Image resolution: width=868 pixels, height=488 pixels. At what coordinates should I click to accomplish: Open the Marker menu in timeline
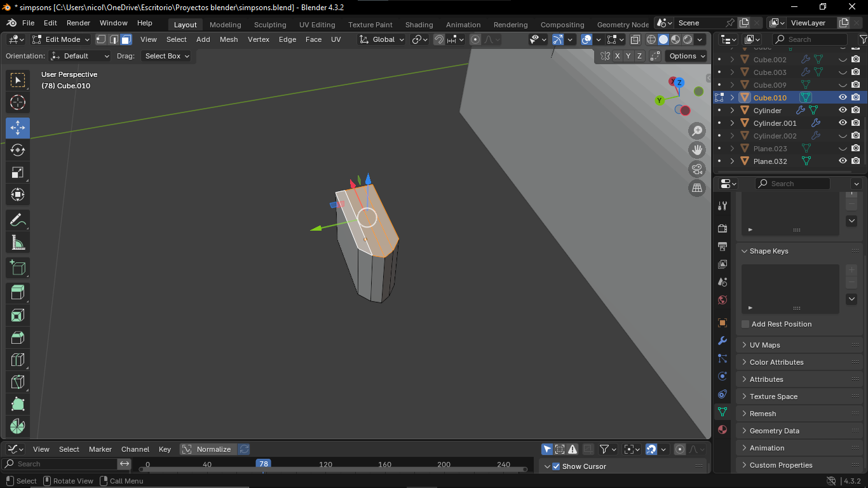click(x=100, y=449)
